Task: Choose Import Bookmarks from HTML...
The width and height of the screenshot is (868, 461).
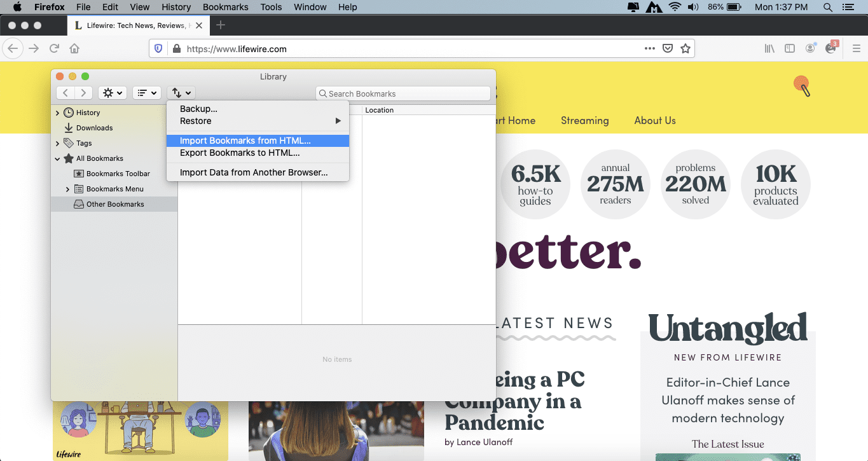Action: (x=258, y=141)
